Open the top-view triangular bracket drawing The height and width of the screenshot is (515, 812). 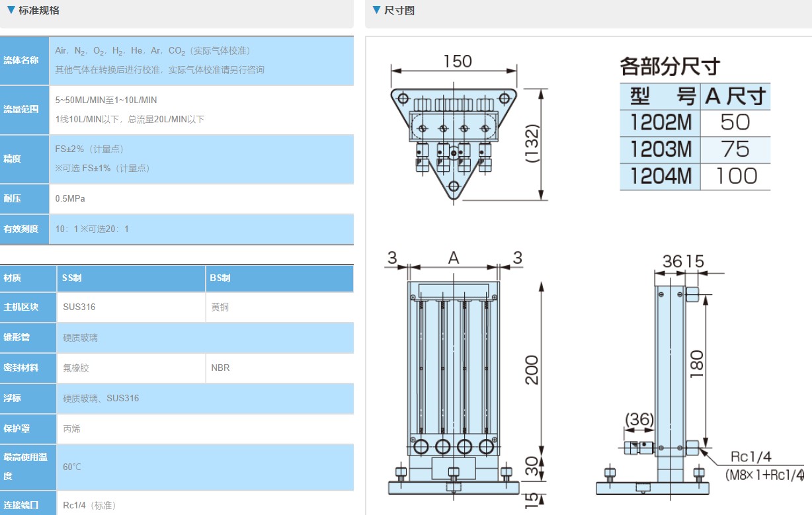[454, 139]
